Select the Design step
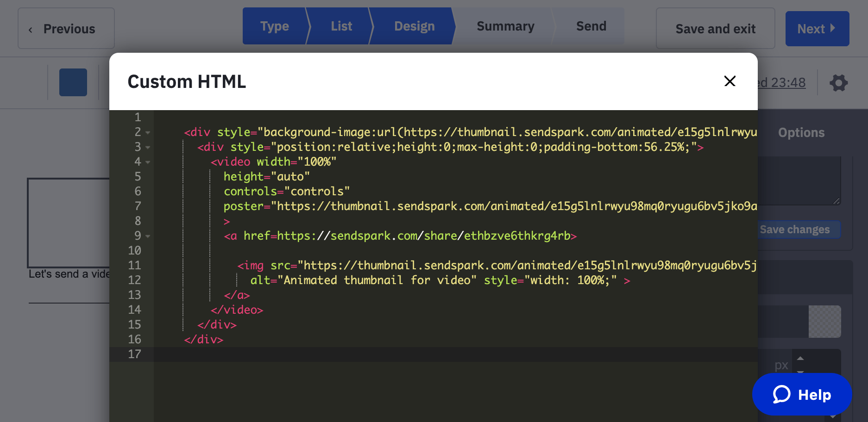The image size is (868, 422). point(414,26)
